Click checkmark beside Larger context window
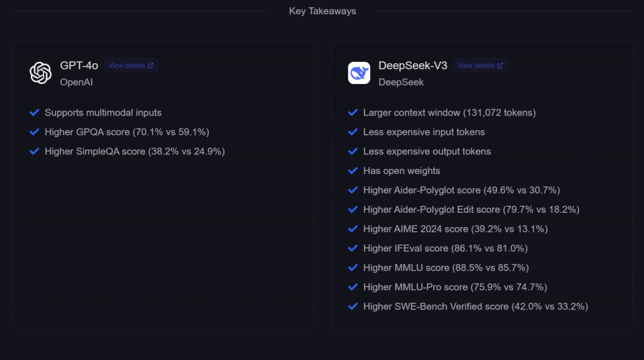The image size is (644, 360). pos(353,113)
